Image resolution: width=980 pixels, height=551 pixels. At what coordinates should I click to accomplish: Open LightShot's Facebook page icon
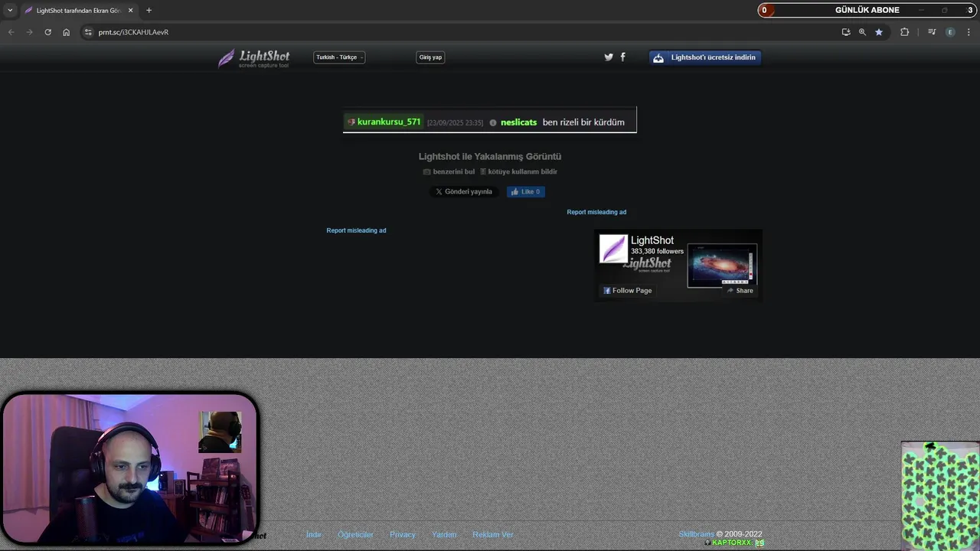[x=622, y=57]
